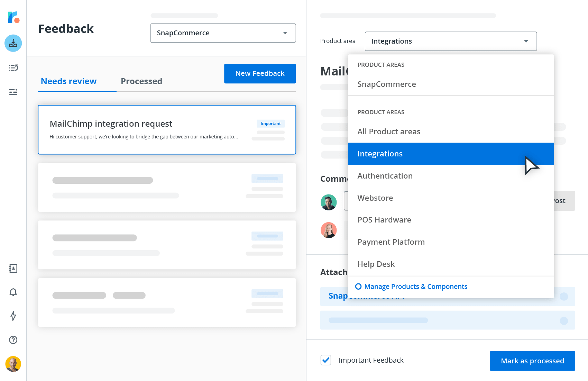Open the roadmap lines sidebar icon
588x381 pixels.
13,92
